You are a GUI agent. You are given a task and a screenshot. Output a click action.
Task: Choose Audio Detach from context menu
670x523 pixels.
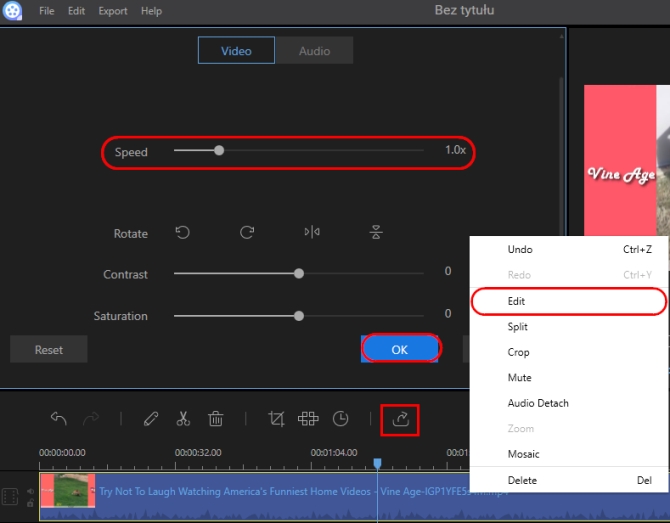click(569, 403)
